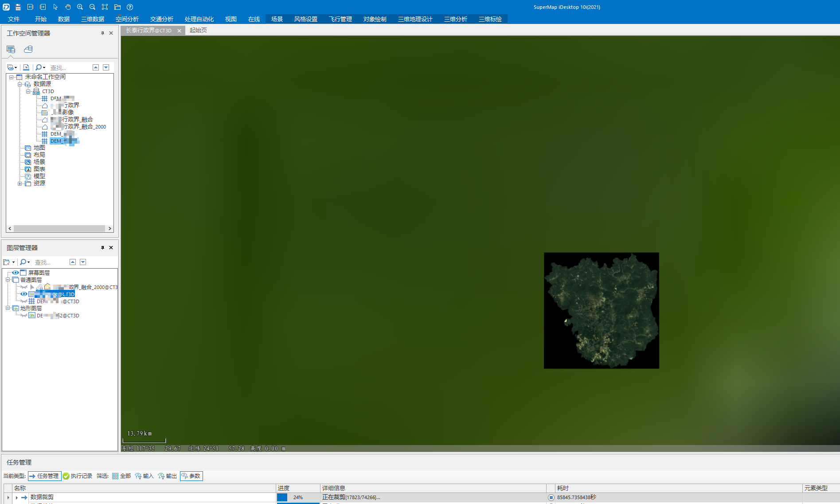Open the 三维分析 ribbon tab
Viewport: 840px width, 504px height.
coord(456,19)
